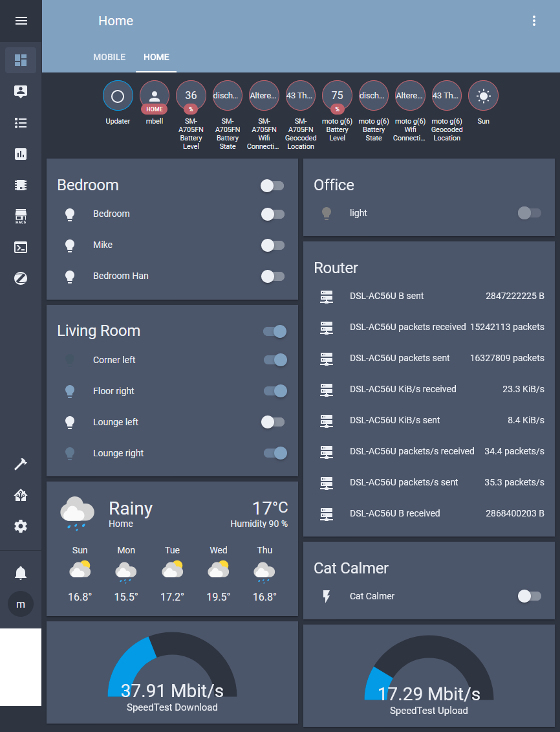Turn on the Lounge left light
This screenshot has height=732, width=560.
(272, 422)
